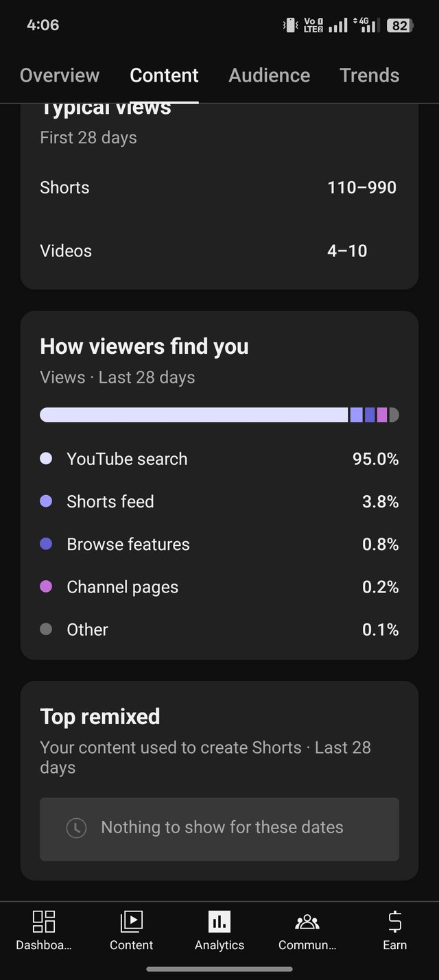Image resolution: width=439 pixels, height=980 pixels.
Task: Tap the battery indicator in status bar
Action: coord(399,25)
